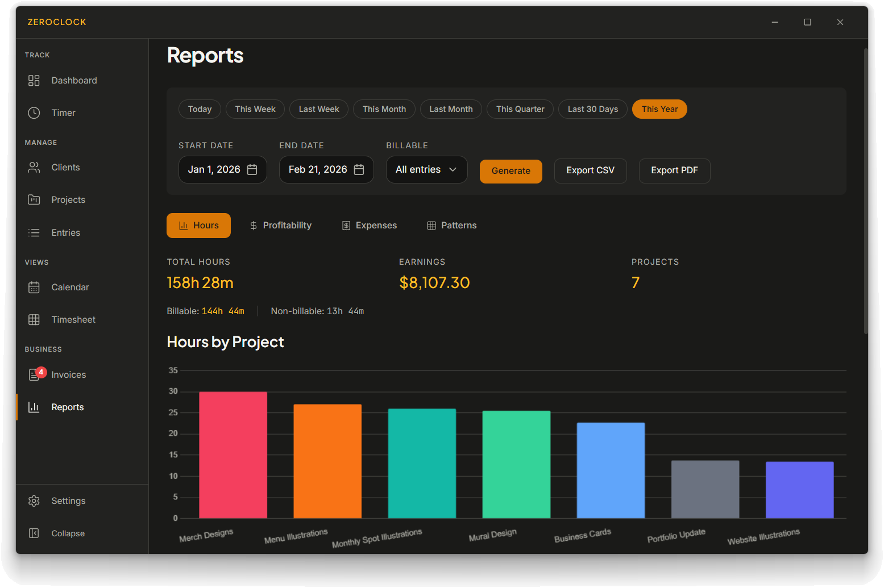This screenshot has height=588, width=884.
Task: Open the Dashboard grid icon
Action: click(34, 81)
